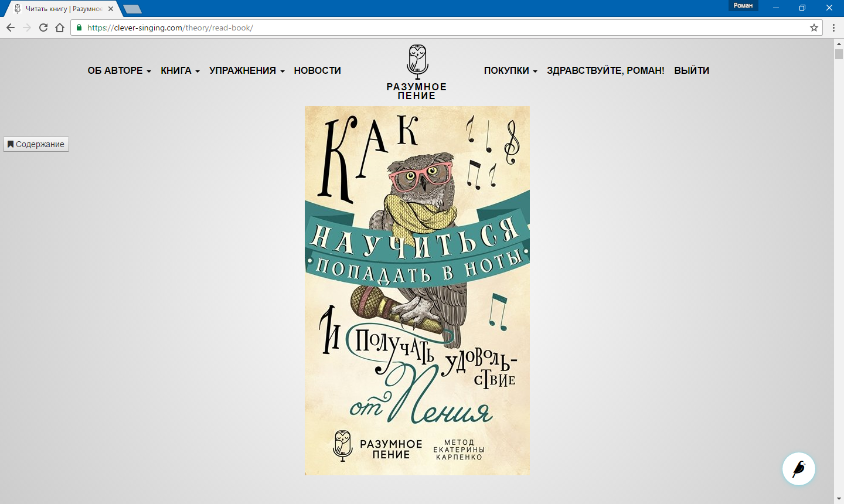Image resolution: width=844 pixels, height=504 pixels.
Task: Click the book cover image
Action: click(417, 291)
